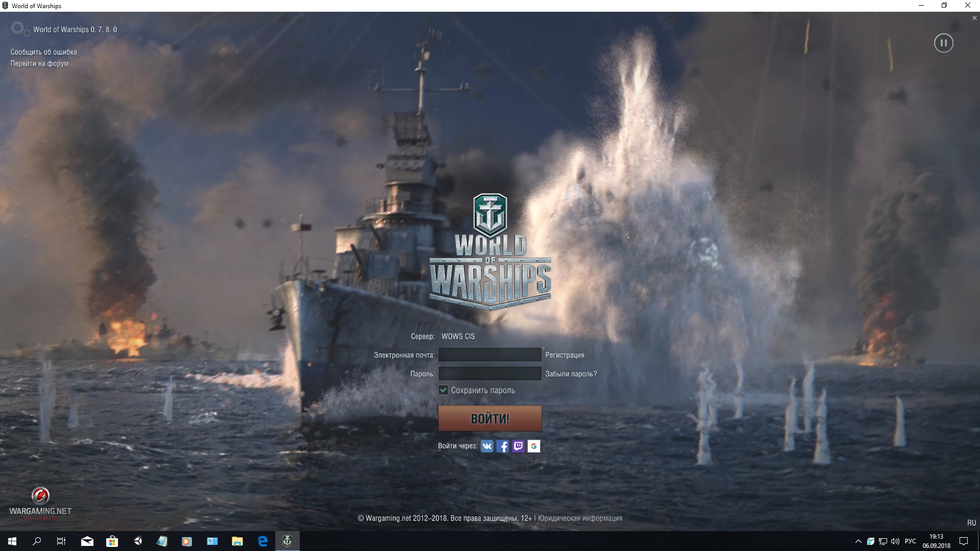Screen dimensions: 980x551
Task: Close the inner game panel X
Action: 974,18
